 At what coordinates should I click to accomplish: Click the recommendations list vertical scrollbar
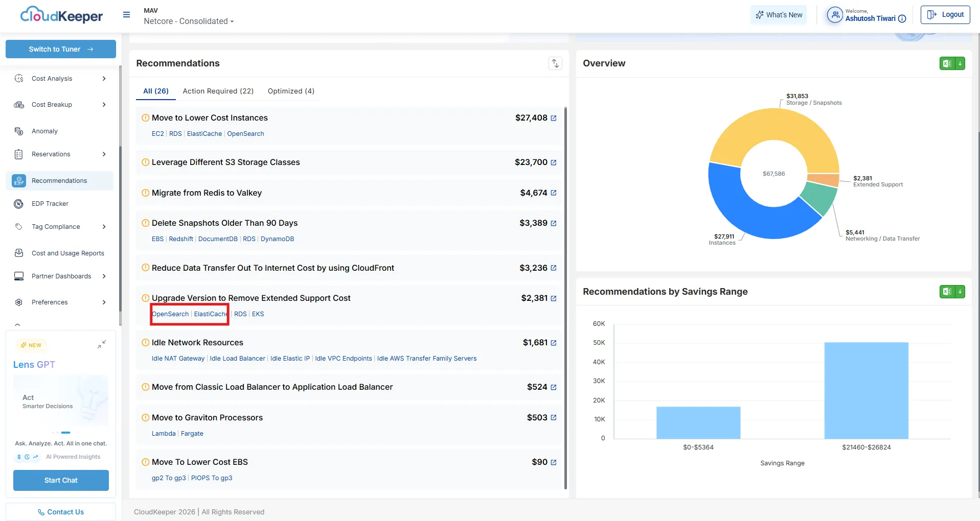565,298
